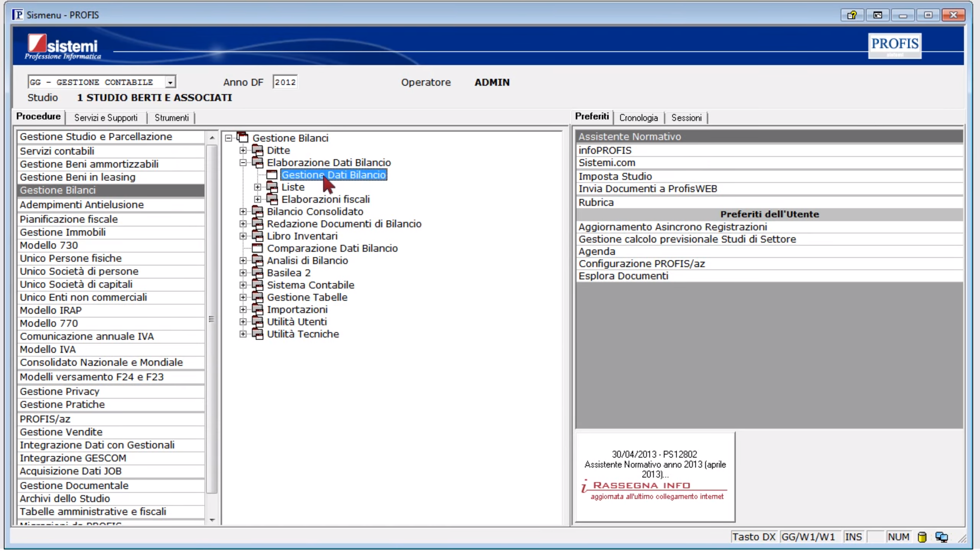The height and width of the screenshot is (551, 980).
Task: Click the Comparazione Dati Bilancio node icon
Action: (257, 248)
